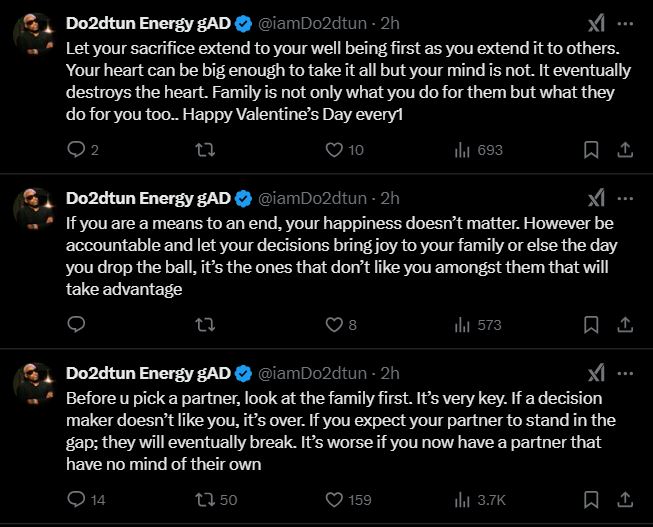Image resolution: width=653 pixels, height=527 pixels.
Task: Bookmark the 'pick a partner' tweet
Action: (x=591, y=499)
